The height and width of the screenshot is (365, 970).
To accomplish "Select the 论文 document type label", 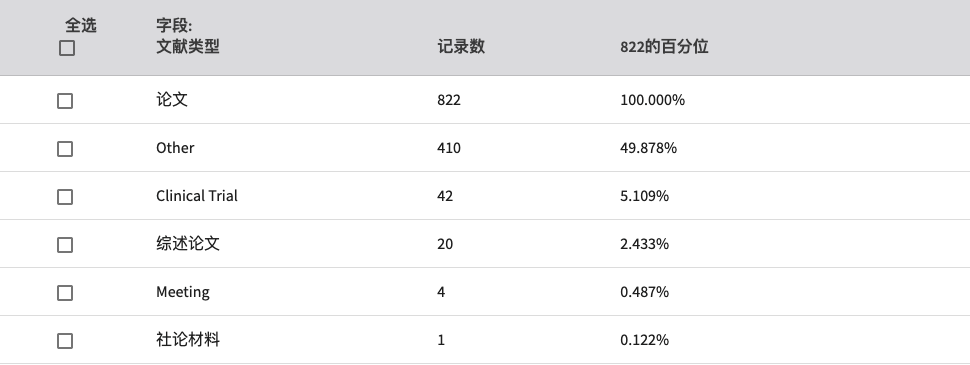I will click(172, 100).
